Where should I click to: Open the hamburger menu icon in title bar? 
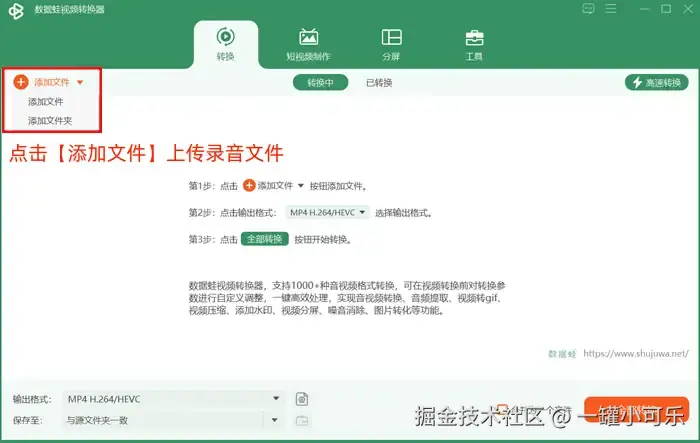[x=611, y=8]
